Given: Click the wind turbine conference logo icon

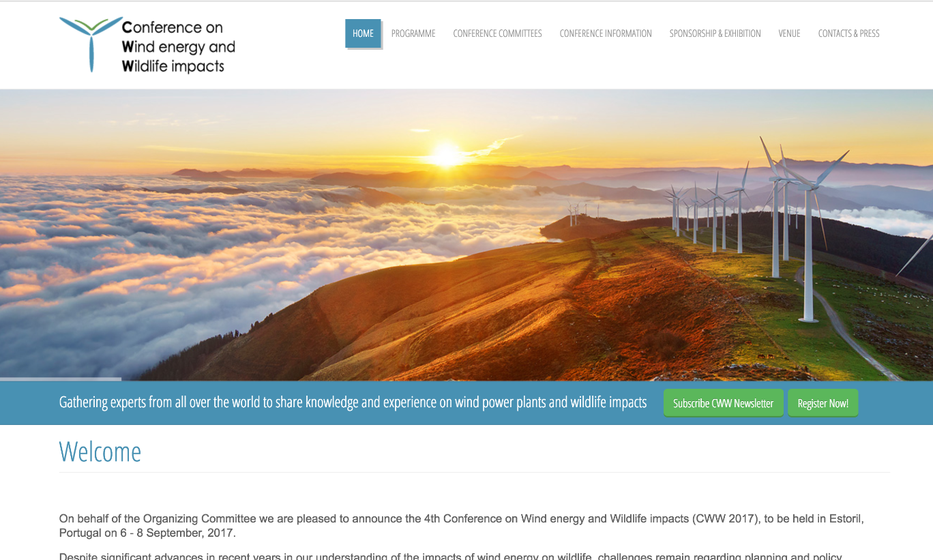Looking at the screenshot, I should tap(91, 44).
